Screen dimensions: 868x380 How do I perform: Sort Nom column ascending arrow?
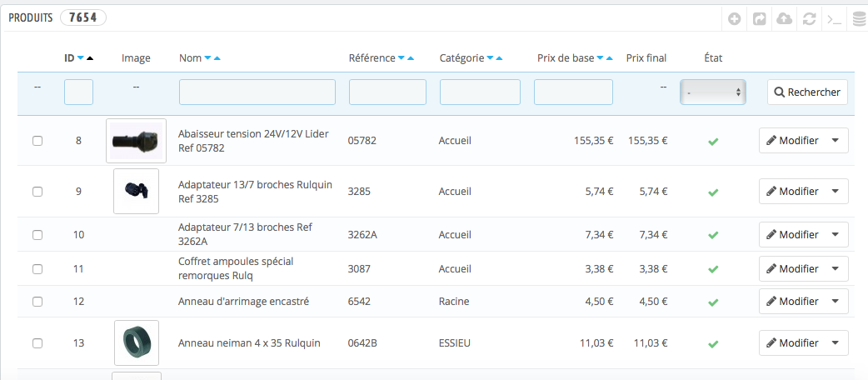pyautogui.click(x=217, y=58)
